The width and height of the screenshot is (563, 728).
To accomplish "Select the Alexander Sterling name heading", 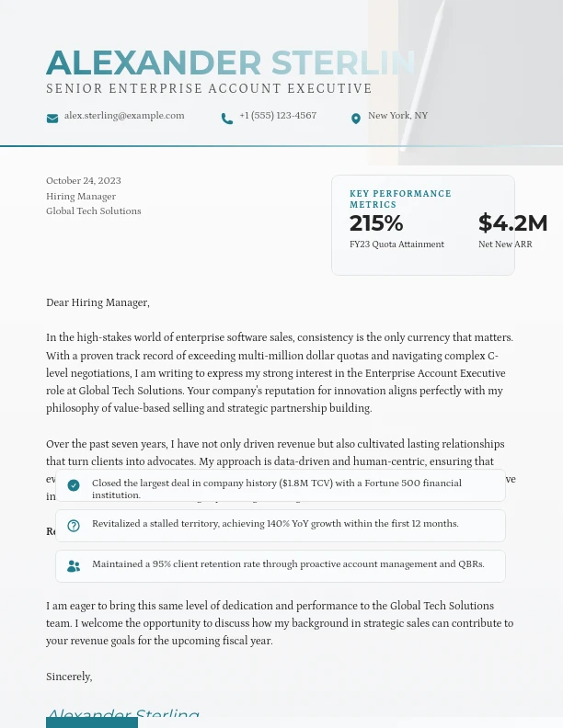I will (x=230, y=63).
